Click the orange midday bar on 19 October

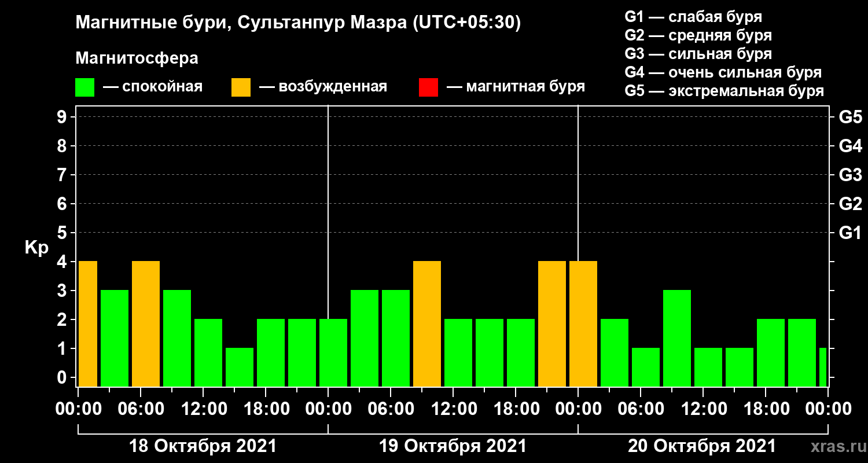point(427,324)
